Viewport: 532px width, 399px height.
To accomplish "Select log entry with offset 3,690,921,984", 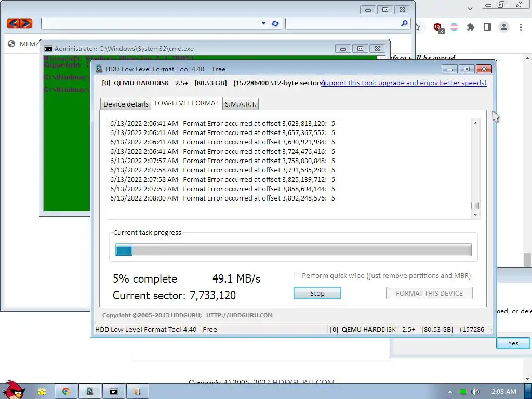I will (x=222, y=142).
